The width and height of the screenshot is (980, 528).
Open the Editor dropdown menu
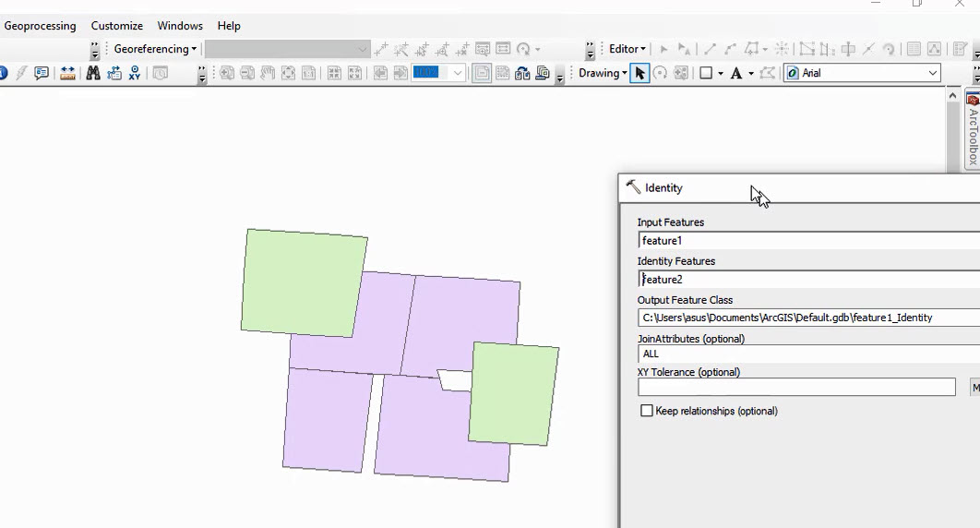pos(627,49)
